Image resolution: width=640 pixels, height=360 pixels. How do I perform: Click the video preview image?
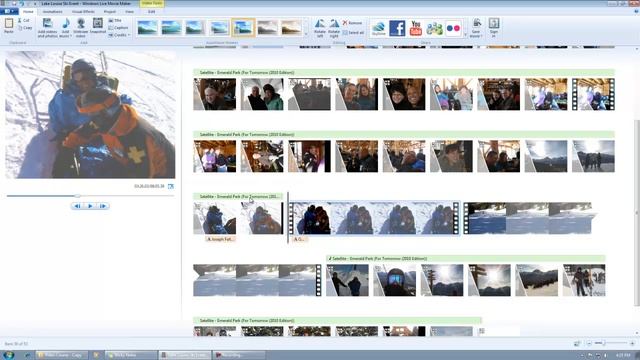pyautogui.click(x=90, y=115)
